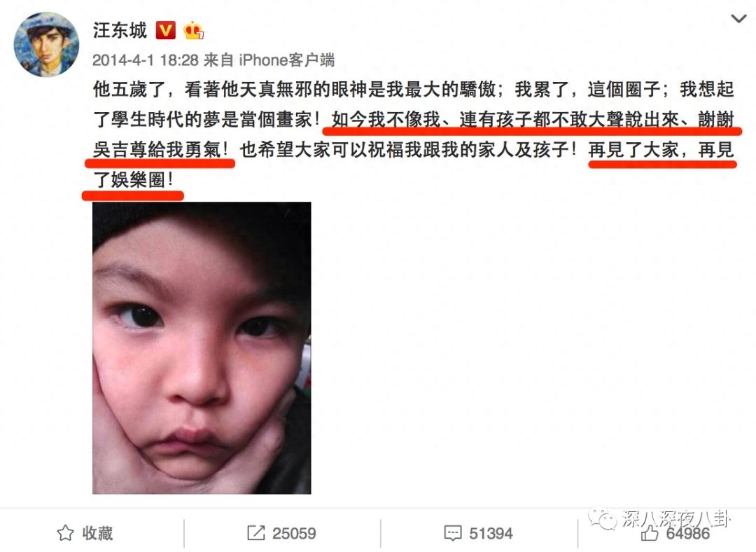Click the repost share arrow icon
Viewport: 756px width, 552px height.
pos(256,532)
